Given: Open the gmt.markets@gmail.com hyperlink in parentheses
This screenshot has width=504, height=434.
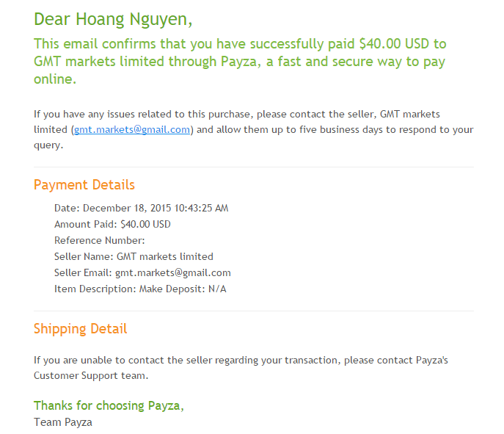Looking at the screenshot, I should [132, 130].
